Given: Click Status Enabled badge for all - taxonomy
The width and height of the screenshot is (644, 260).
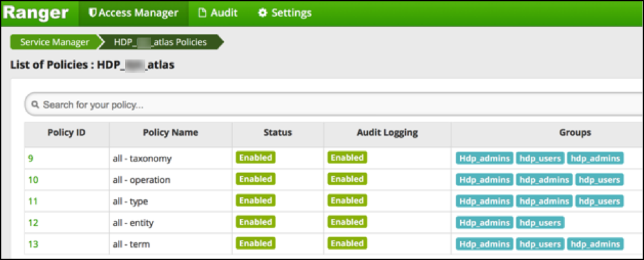Looking at the screenshot, I should click(x=255, y=157).
